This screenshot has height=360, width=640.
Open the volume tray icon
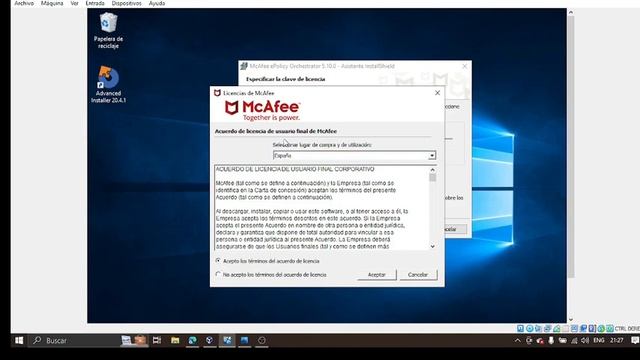[585, 340]
